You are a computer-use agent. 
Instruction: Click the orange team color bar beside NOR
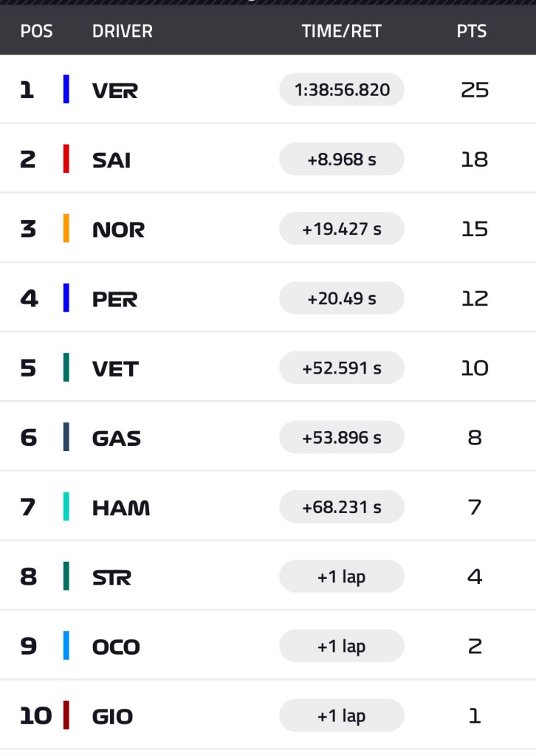66,228
